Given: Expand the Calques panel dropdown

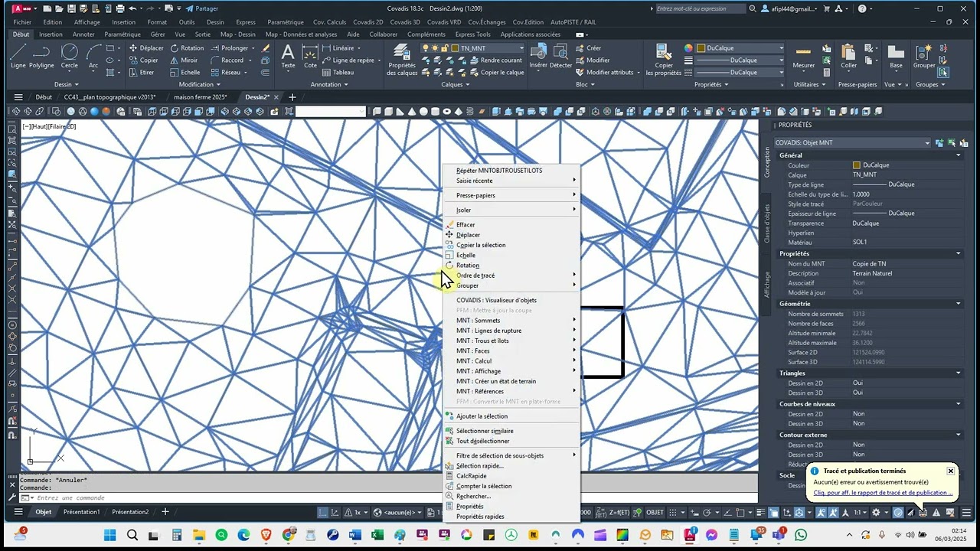Looking at the screenshot, I should pyautogui.click(x=456, y=84).
